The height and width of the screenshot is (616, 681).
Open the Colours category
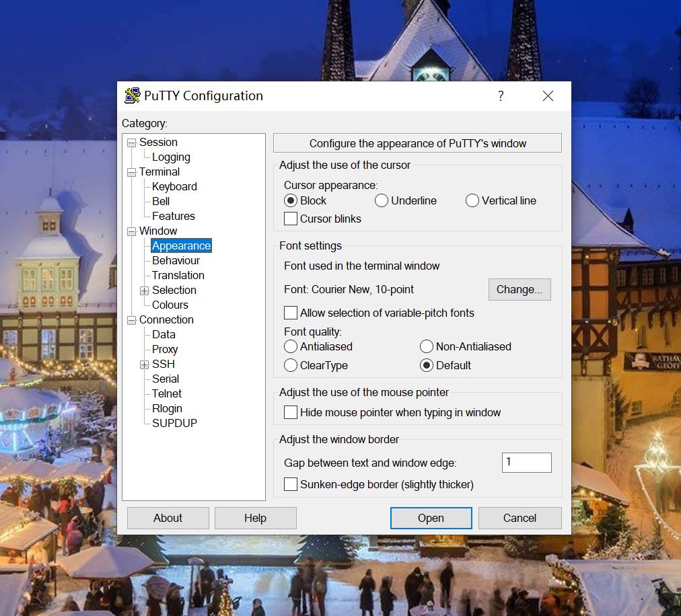(x=170, y=305)
